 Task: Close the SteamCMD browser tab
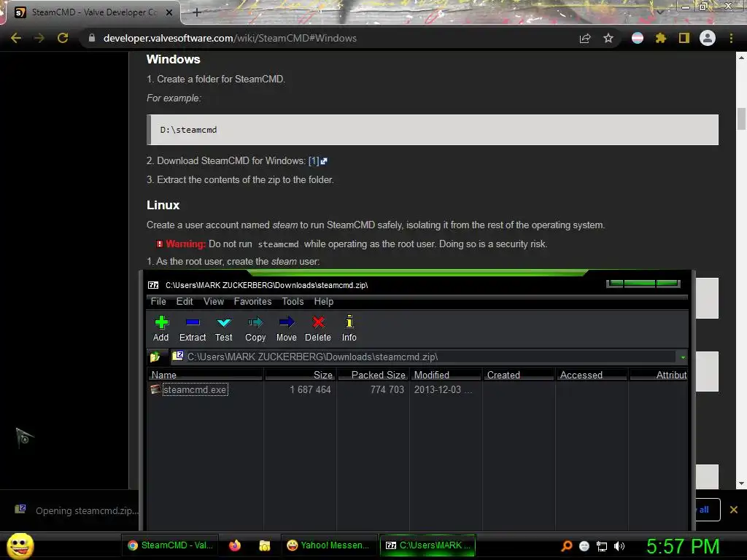(169, 12)
